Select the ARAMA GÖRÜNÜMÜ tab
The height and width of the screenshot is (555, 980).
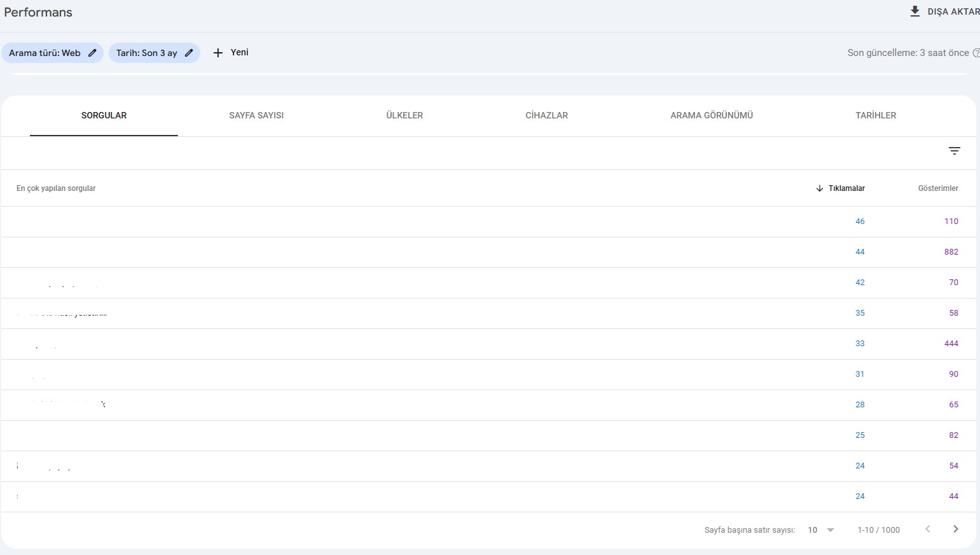click(x=712, y=115)
